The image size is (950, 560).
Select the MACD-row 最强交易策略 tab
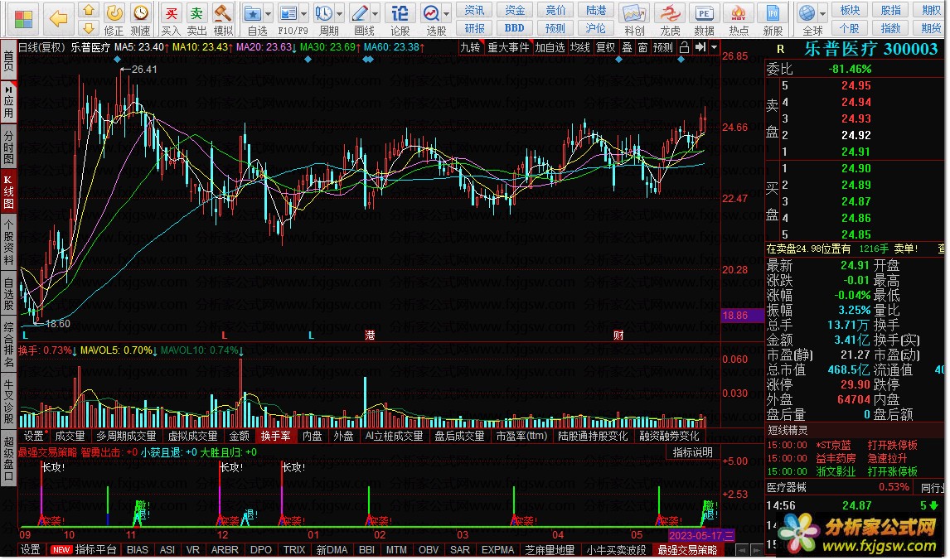coord(688,550)
